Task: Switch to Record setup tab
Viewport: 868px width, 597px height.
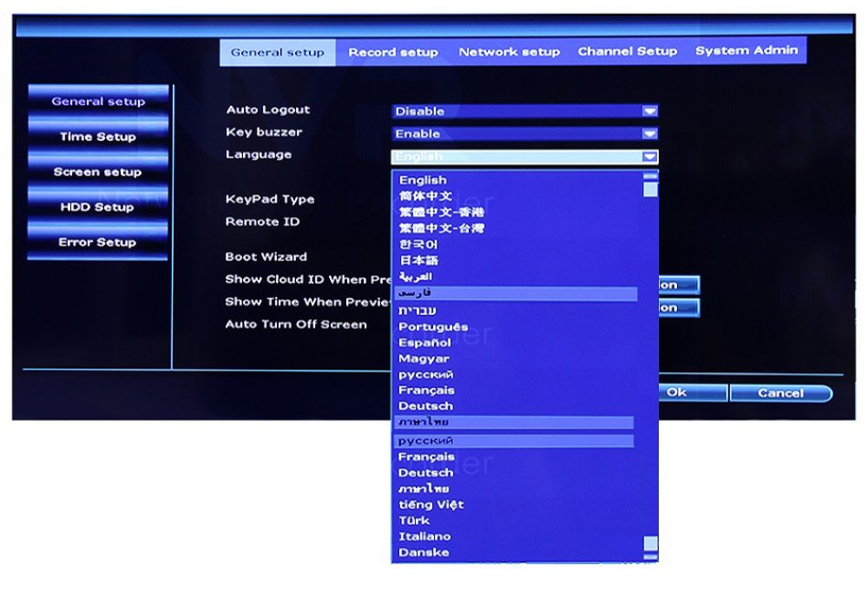Action: 393,52
